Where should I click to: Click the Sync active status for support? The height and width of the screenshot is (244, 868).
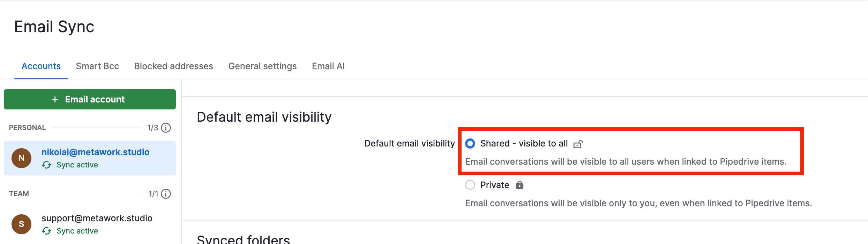(77, 231)
